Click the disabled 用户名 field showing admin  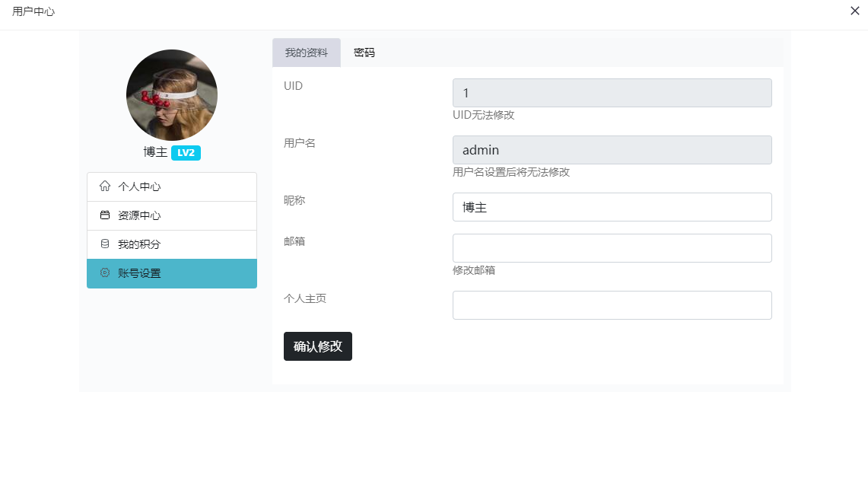tap(612, 150)
